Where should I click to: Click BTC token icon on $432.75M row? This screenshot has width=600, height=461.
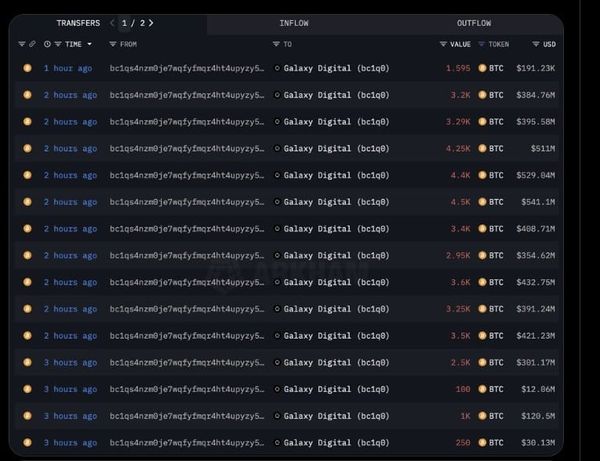(x=483, y=282)
